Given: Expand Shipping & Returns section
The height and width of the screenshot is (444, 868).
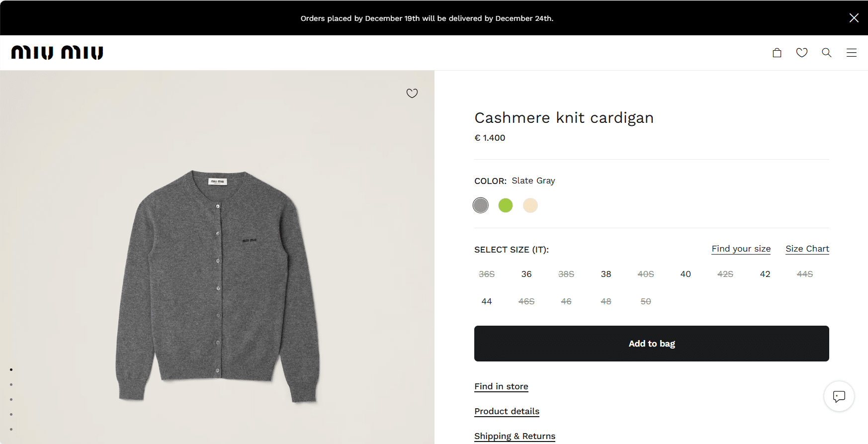Looking at the screenshot, I should coord(515,436).
